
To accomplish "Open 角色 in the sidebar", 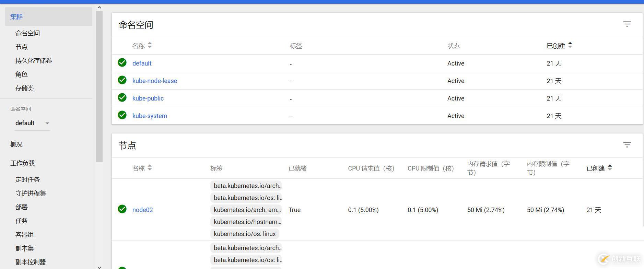I will [21, 74].
